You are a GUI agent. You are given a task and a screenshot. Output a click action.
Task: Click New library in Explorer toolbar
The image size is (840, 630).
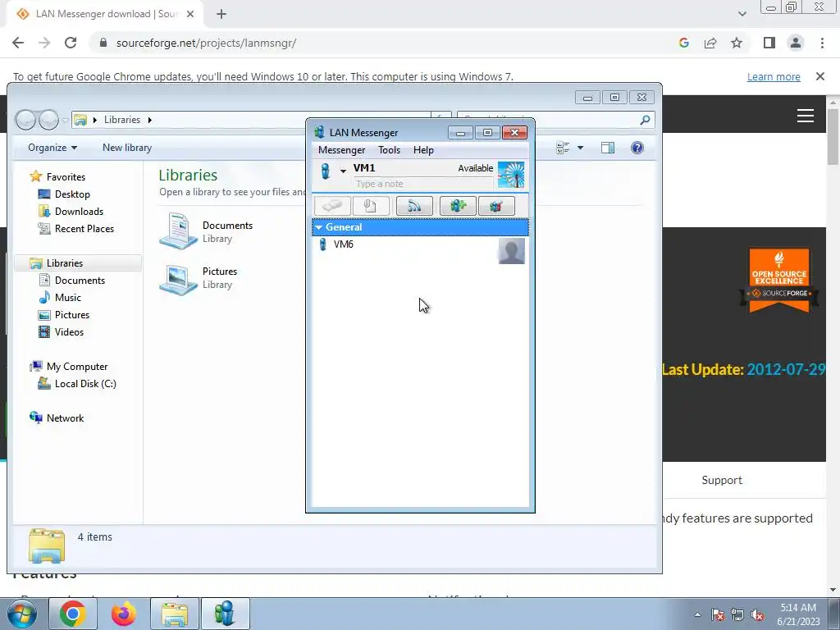pos(127,148)
